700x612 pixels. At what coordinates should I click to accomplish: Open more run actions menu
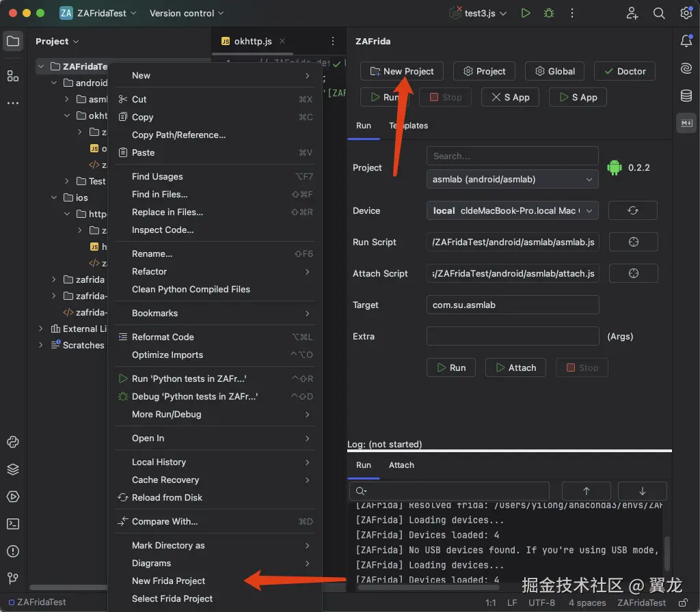point(572,14)
